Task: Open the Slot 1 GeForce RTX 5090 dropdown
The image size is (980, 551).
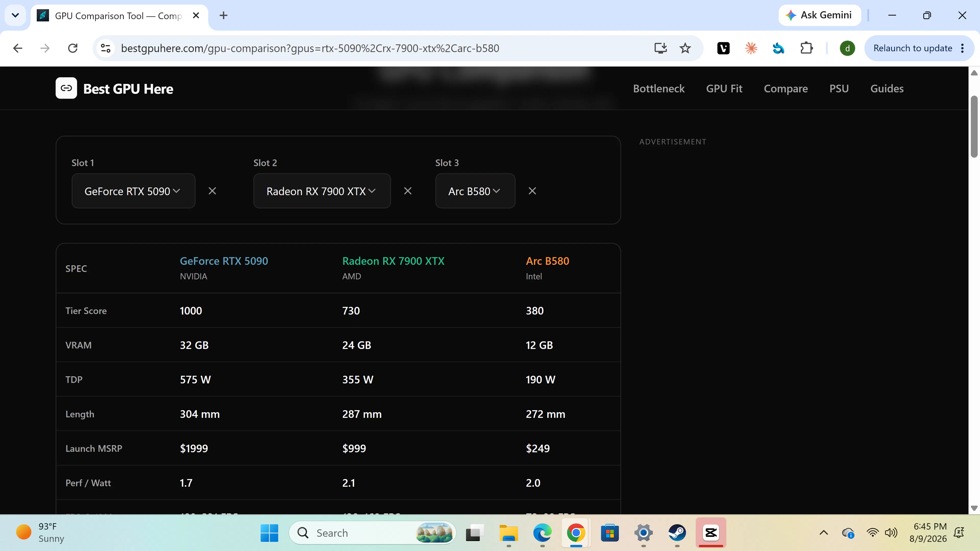Action: click(x=133, y=191)
